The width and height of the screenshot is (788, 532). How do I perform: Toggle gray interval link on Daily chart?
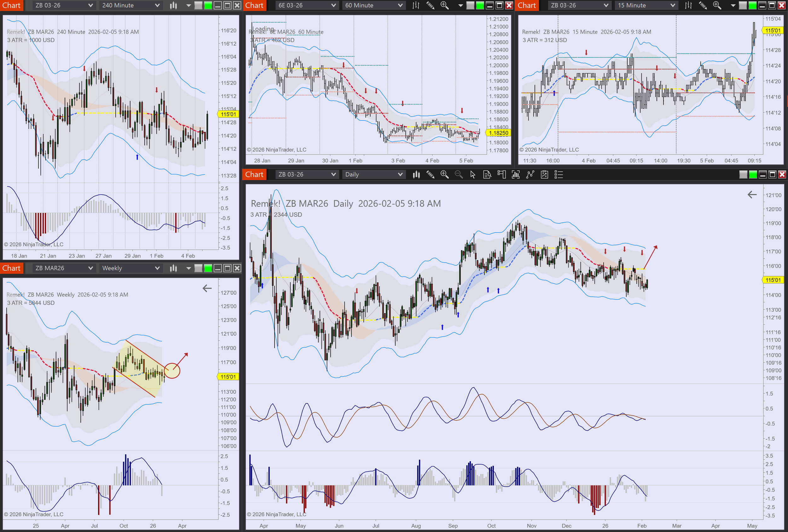(743, 175)
